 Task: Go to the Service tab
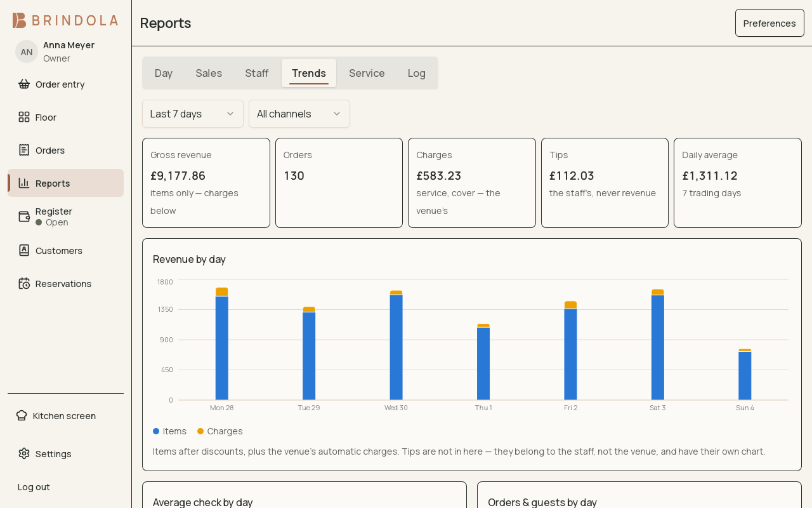367,73
